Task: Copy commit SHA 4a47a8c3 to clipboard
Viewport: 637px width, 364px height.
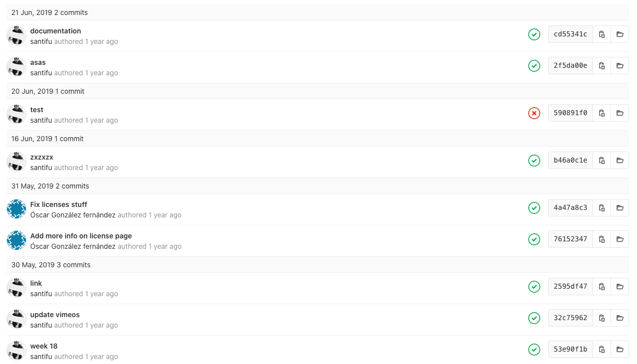Action: (602, 208)
